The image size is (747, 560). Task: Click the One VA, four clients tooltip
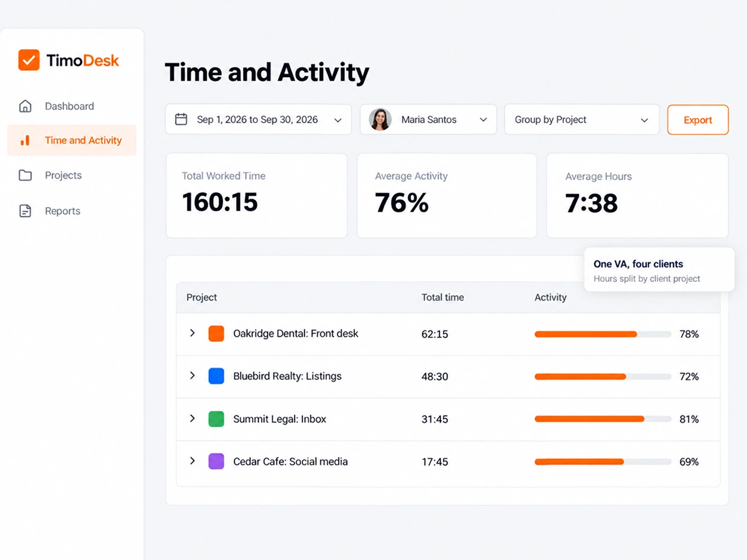[x=659, y=270]
